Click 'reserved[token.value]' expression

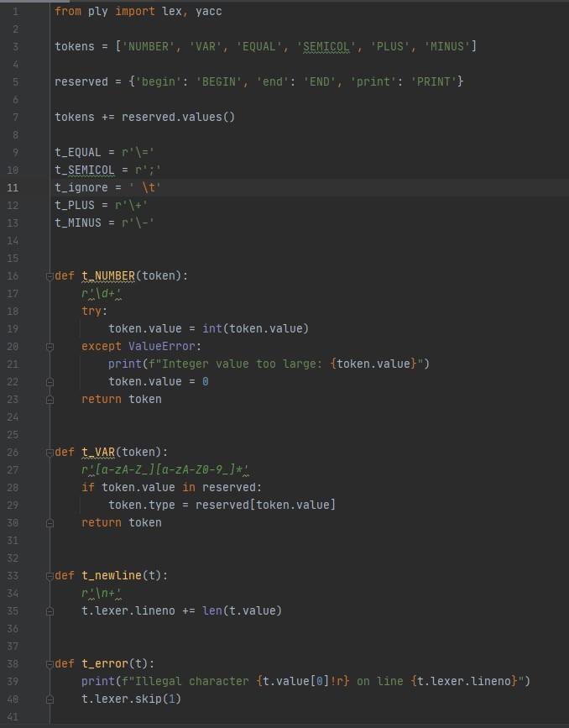click(265, 505)
